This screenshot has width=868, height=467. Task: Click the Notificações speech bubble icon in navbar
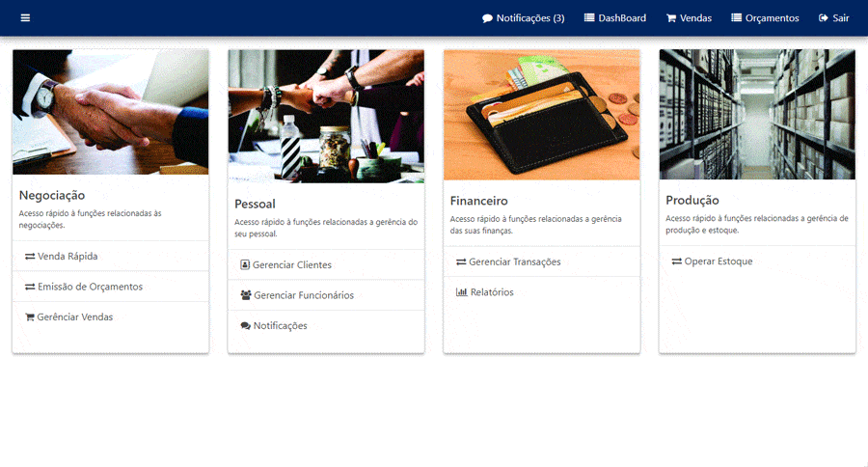click(x=487, y=18)
